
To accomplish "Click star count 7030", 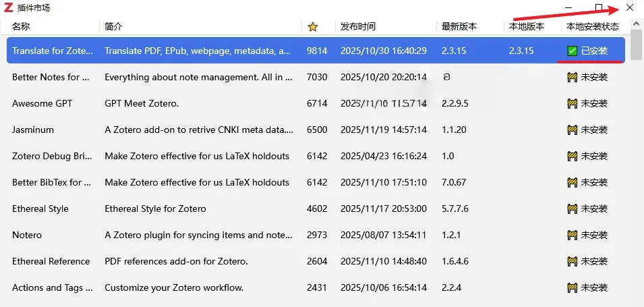I will tap(317, 78).
